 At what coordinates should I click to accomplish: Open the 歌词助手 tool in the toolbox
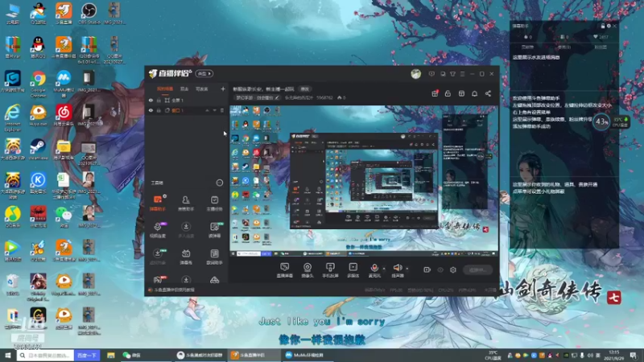coord(214,257)
